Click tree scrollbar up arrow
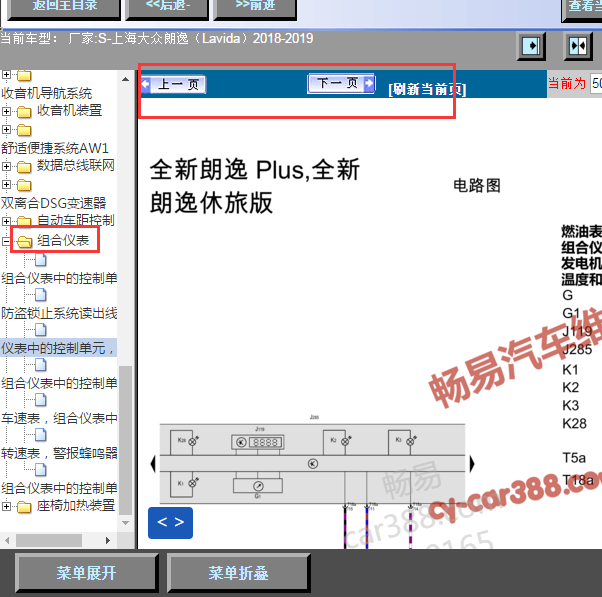This screenshot has height=597, width=602. pyautogui.click(x=125, y=79)
